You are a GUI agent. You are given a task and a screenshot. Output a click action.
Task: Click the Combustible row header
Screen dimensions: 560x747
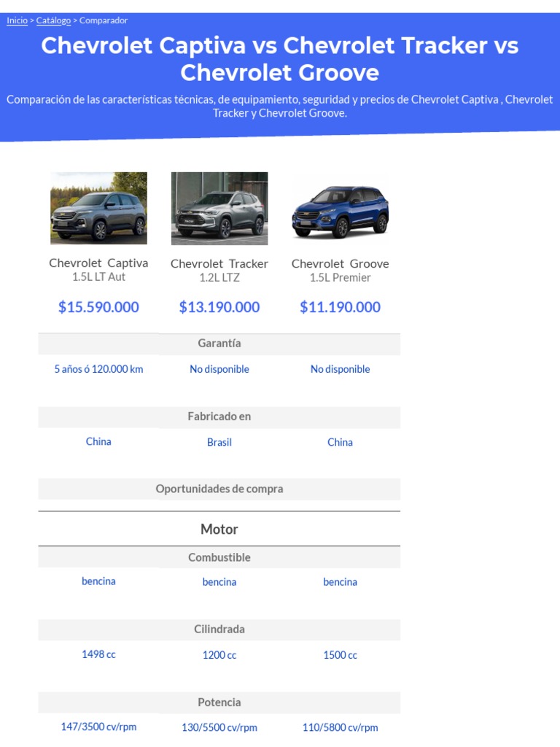point(219,557)
